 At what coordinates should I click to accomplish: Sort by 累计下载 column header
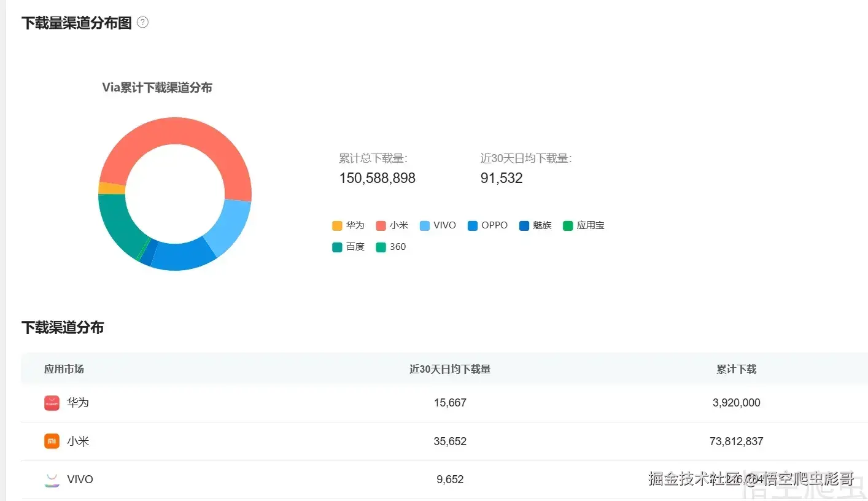point(736,369)
